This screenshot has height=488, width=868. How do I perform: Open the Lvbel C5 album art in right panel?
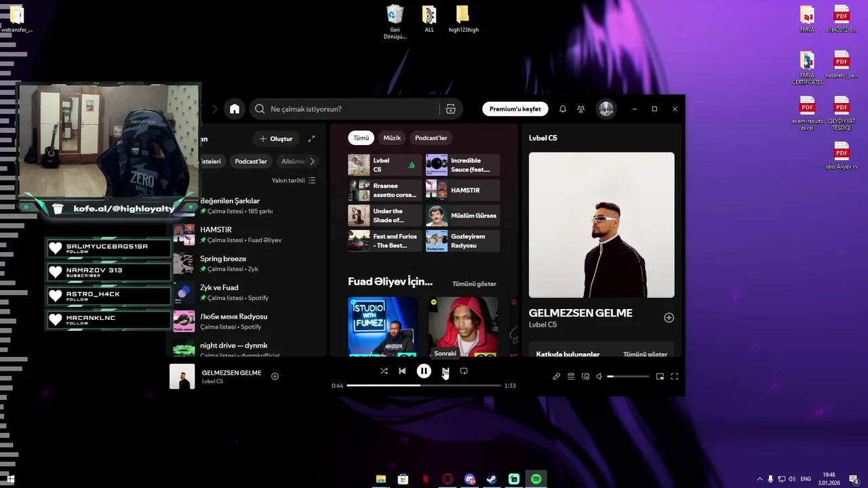tap(601, 225)
